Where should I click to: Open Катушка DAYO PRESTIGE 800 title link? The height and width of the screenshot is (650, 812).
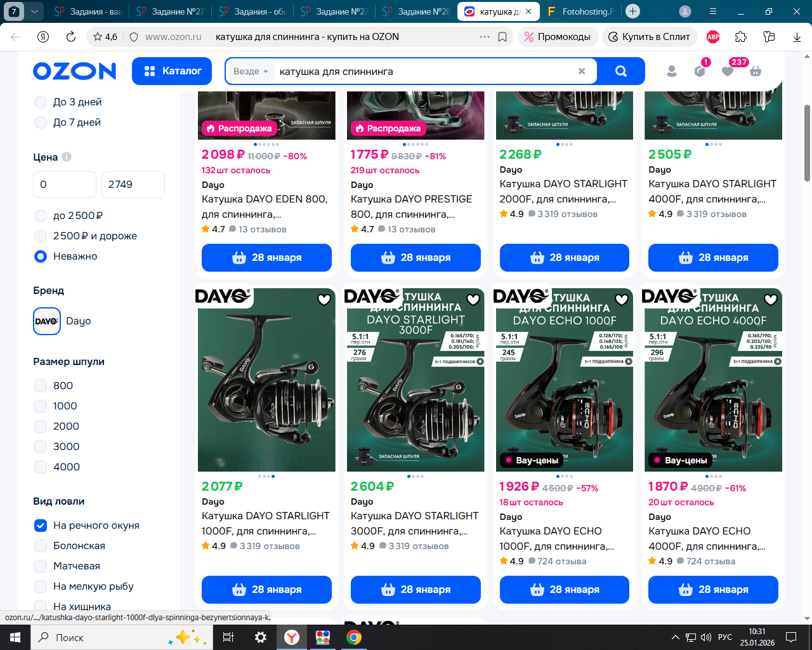(411, 207)
